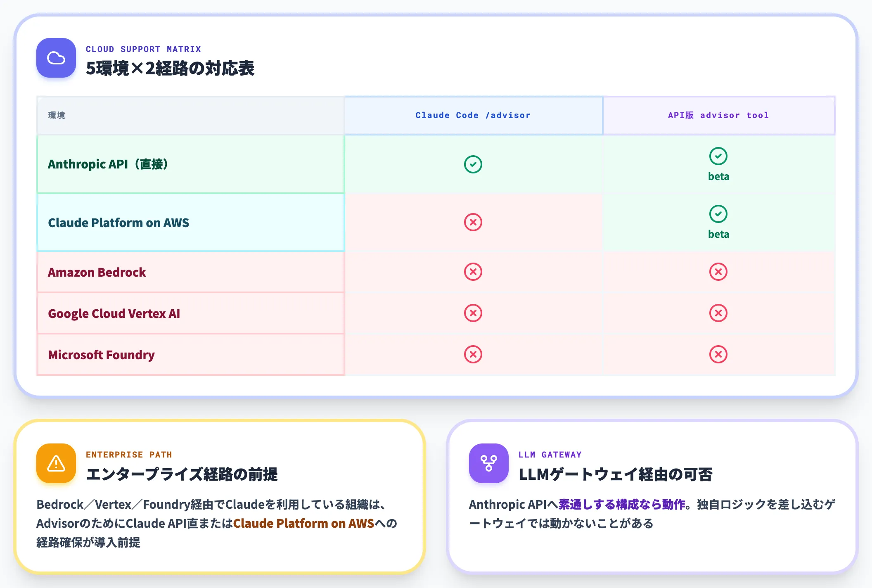Click the red X for AWS Claude Code column
The image size is (872, 588).
coord(473,222)
